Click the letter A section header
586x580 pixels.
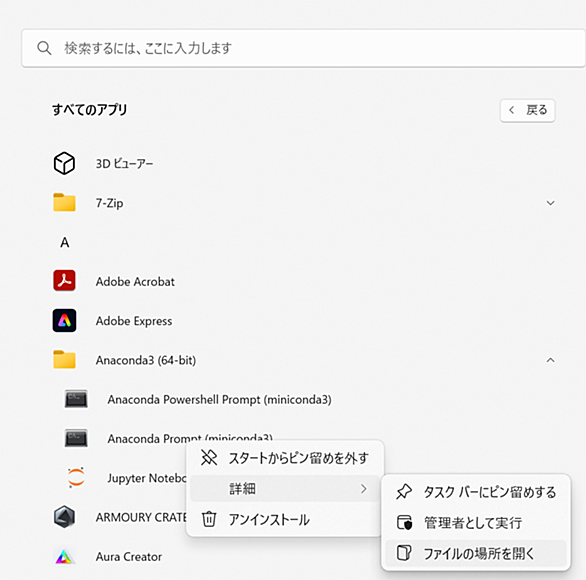tap(65, 243)
